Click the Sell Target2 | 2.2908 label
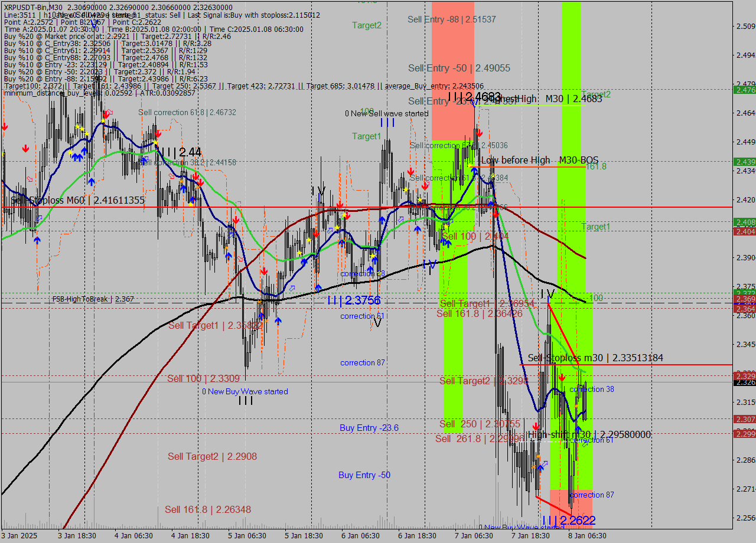Viewport: 756px width, 543px height. pos(212,456)
